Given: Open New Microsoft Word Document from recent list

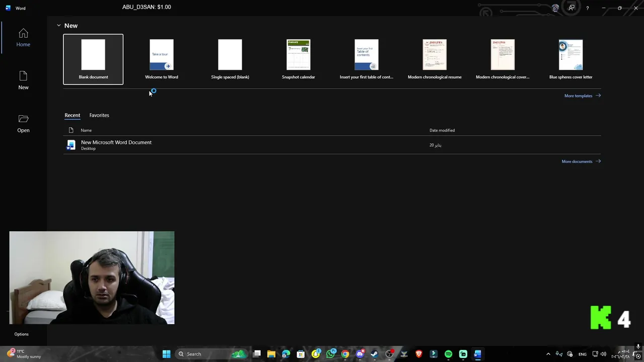Looking at the screenshot, I should [x=332, y=145].
